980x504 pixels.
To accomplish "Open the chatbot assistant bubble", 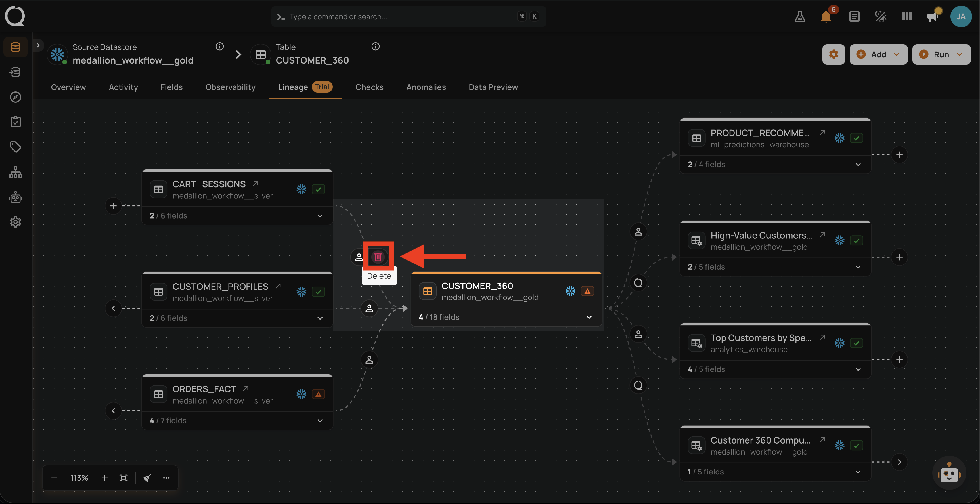I will coord(949,473).
